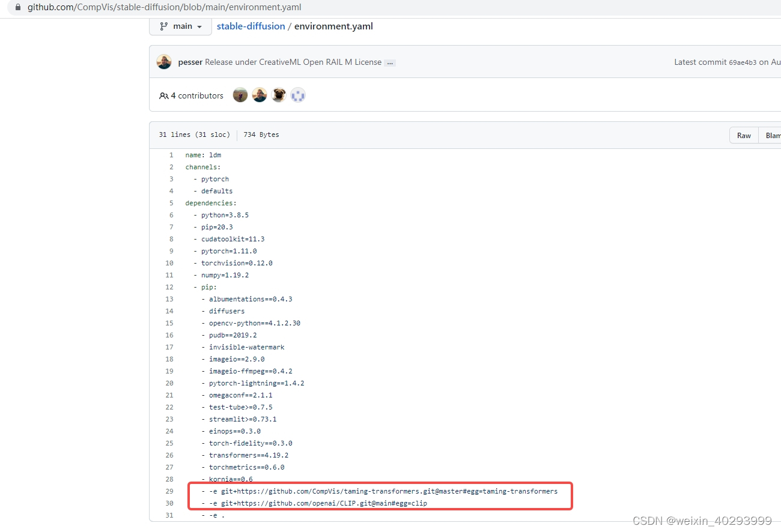
Task: Click the channels: line
Action: click(x=203, y=167)
